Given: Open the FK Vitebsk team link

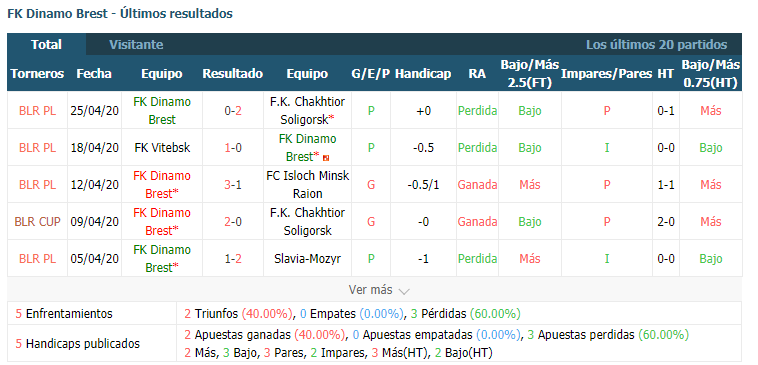Looking at the screenshot, I should tap(162, 148).
